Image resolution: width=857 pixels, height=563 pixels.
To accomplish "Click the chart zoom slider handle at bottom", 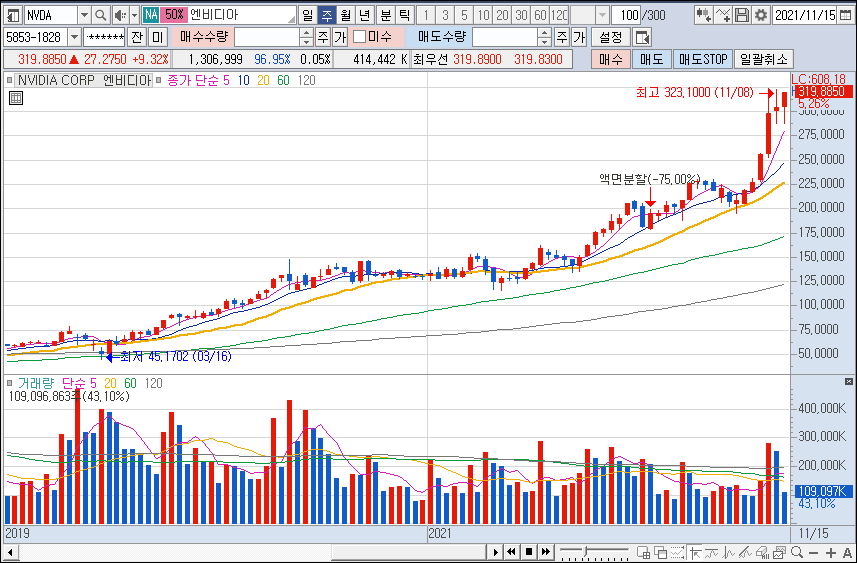I will [x=586, y=552].
